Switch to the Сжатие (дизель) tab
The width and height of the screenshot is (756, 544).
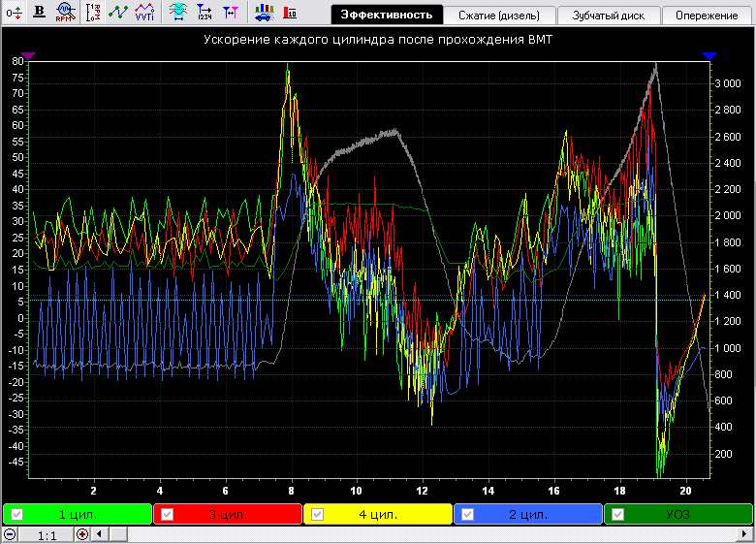tap(499, 16)
